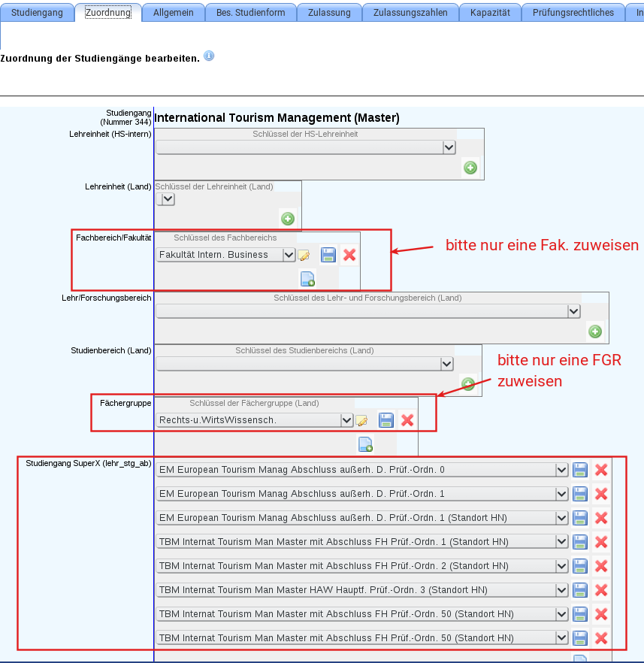
Task: Delete the TBM Master FH Prüf.-Ordn. 1 row
Action: pos(601,542)
